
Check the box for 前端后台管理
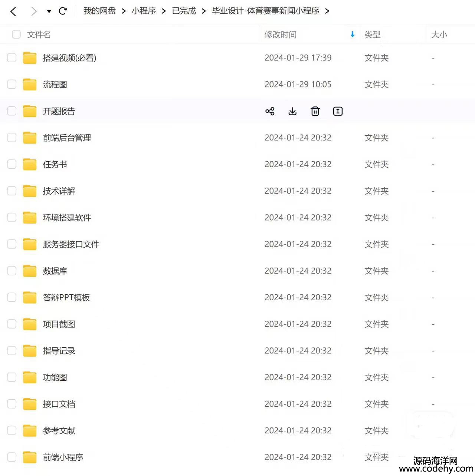[12, 138]
